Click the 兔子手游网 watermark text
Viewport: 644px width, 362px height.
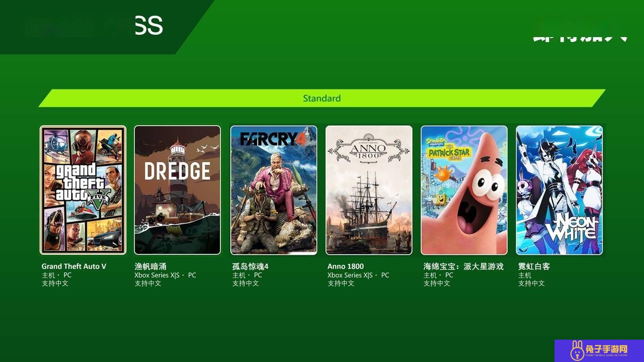(x=607, y=349)
